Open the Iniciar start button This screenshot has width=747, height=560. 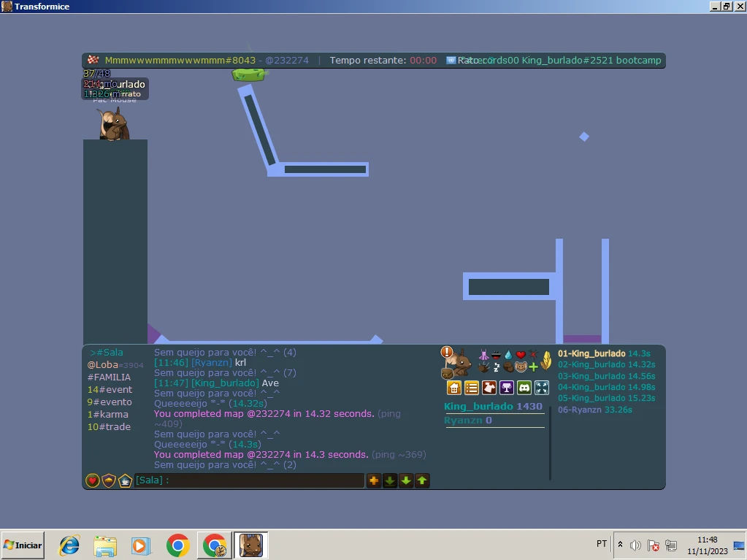pyautogui.click(x=23, y=545)
